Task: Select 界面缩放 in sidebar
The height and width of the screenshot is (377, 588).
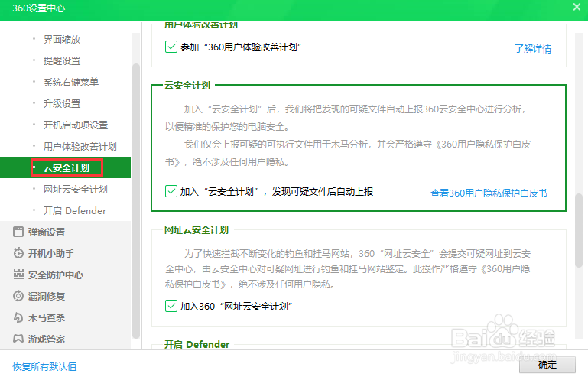Action: coord(62,40)
